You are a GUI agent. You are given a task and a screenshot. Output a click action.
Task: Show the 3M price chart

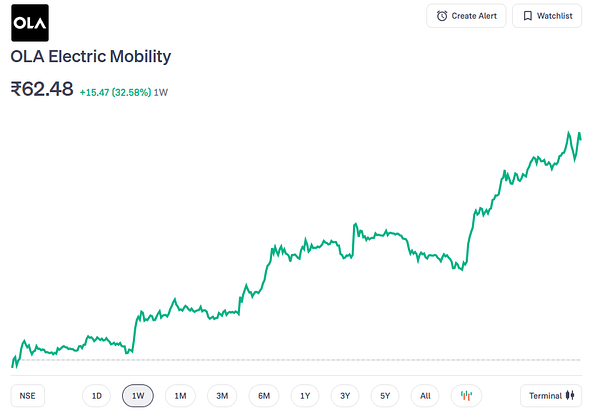[222, 395]
